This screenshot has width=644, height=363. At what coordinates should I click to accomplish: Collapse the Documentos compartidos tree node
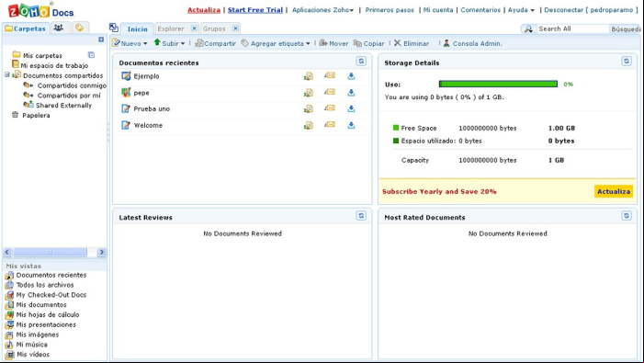(7, 74)
